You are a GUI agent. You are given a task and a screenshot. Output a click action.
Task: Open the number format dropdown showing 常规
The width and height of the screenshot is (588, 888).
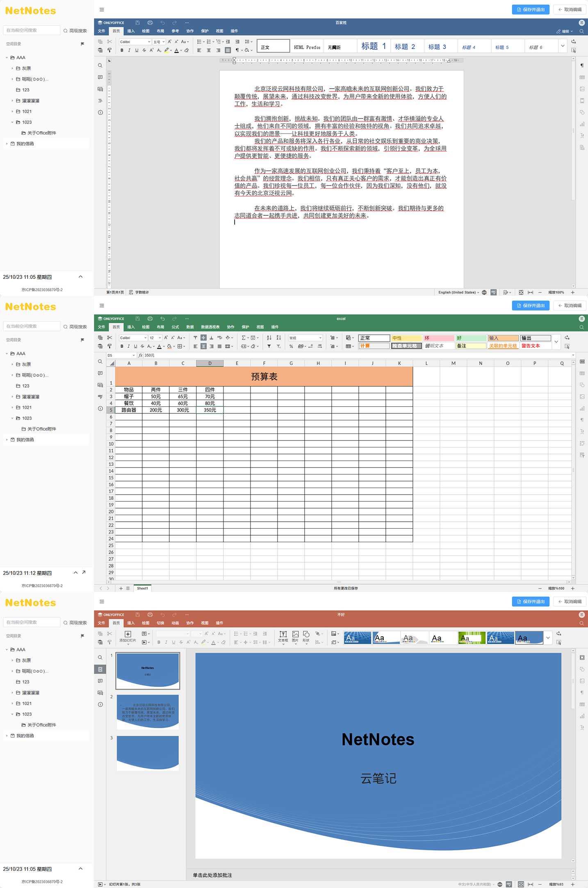[305, 338]
